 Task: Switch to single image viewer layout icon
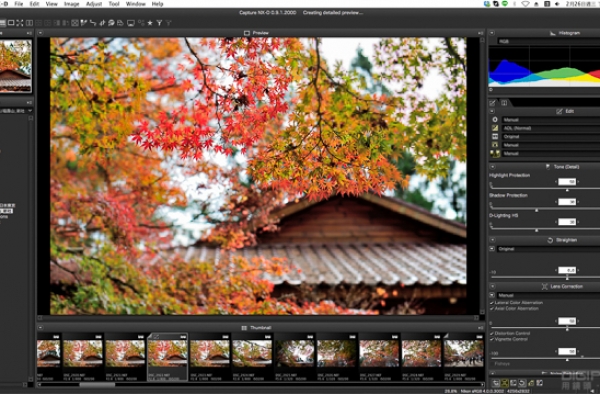pyautogui.click(x=11, y=23)
